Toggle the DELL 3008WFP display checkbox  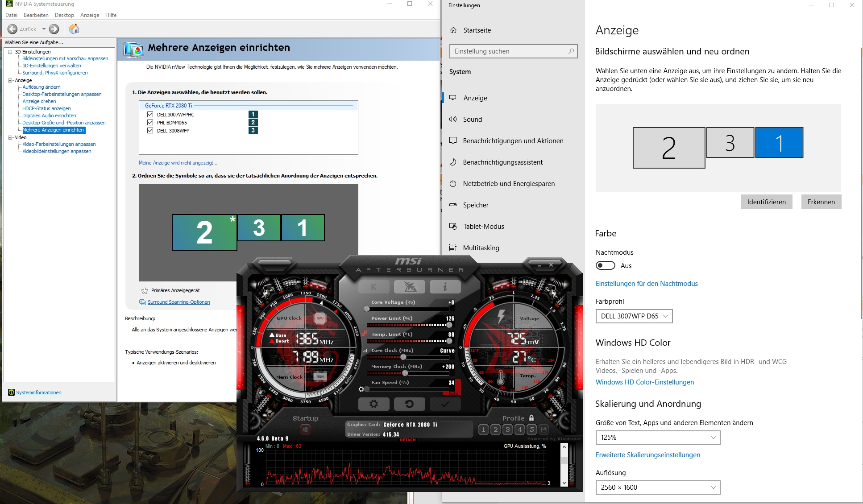point(149,130)
